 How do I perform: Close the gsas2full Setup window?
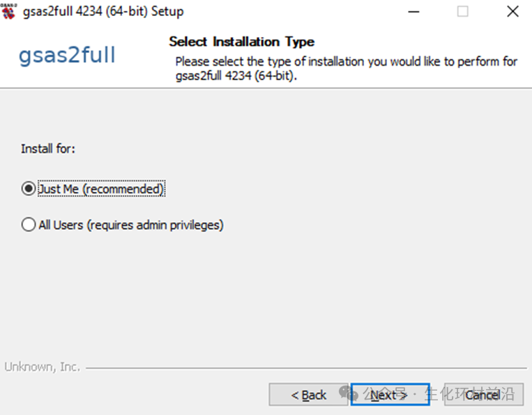point(512,11)
